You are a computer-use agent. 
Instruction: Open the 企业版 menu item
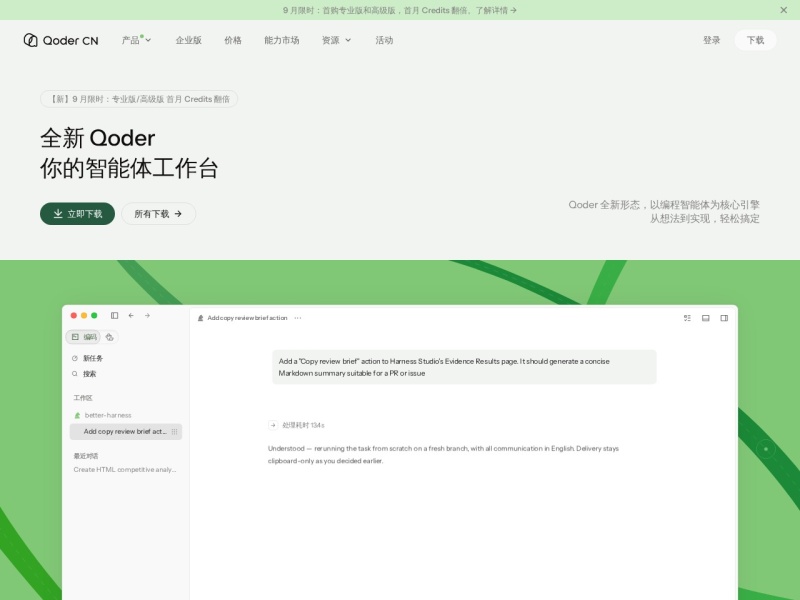click(189, 40)
